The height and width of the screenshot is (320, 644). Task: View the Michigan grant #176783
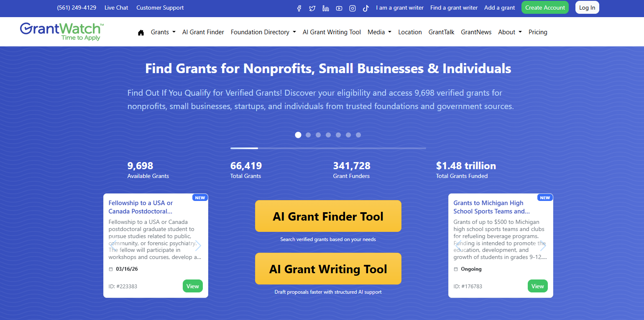pyautogui.click(x=538, y=286)
